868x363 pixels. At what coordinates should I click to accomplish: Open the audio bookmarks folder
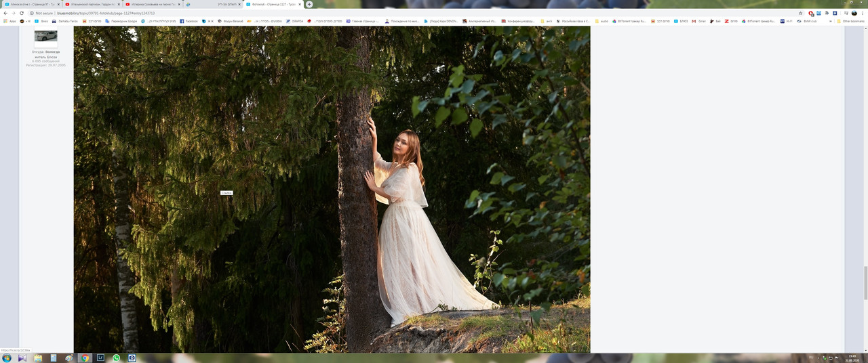(601, 21)
